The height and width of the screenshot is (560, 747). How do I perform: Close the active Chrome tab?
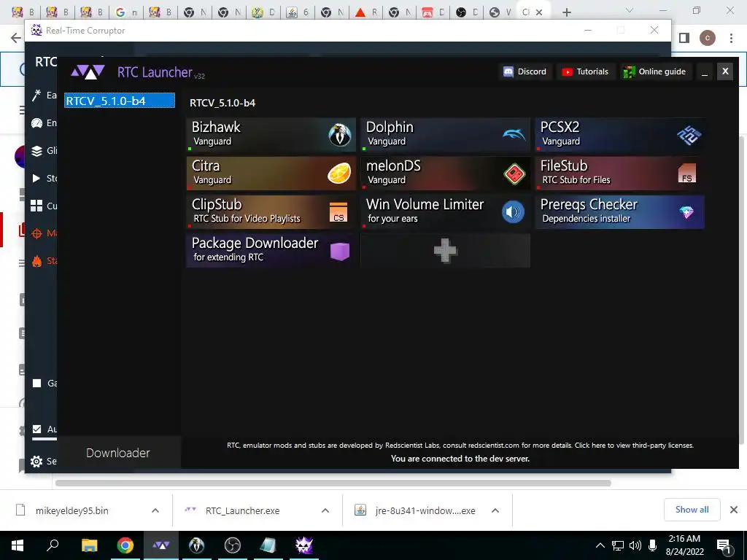tap(539, 12)
